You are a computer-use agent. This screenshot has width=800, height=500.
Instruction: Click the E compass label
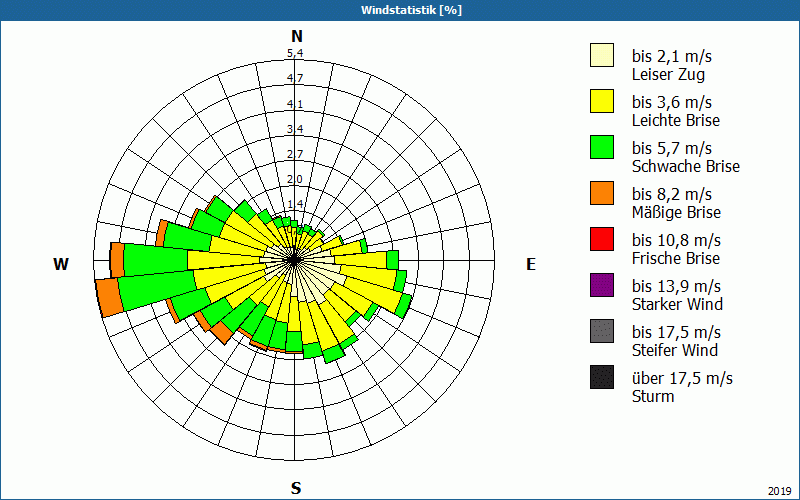tap(531, 264)
